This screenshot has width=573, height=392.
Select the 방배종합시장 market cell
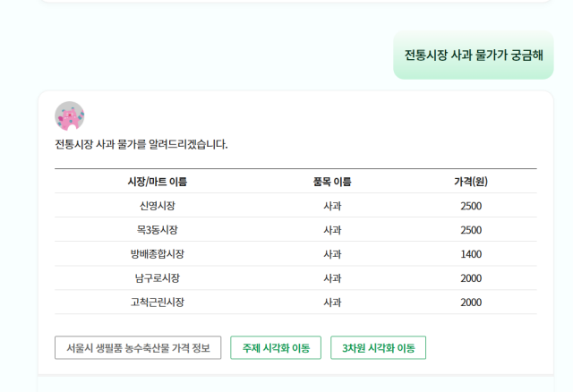(157, 254)
